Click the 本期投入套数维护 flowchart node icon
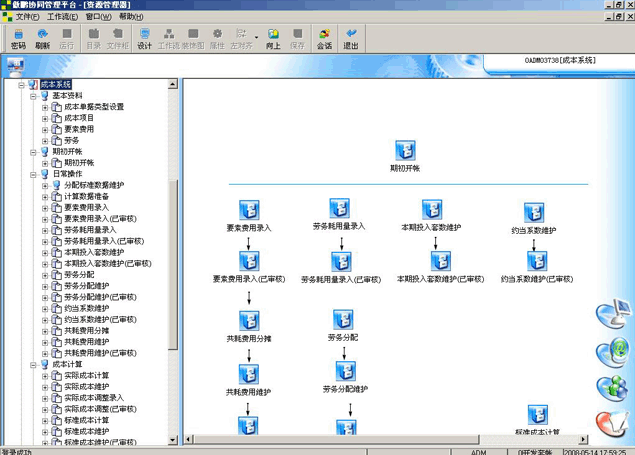Image resolution: width=635 pixels, height=455 pixels. [x=432, y=210]
